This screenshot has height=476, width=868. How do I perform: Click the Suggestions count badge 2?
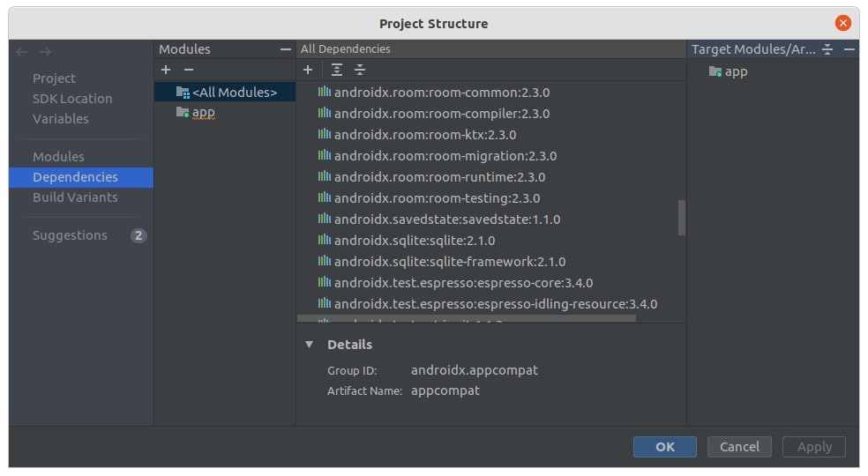(x=138, y=235)
